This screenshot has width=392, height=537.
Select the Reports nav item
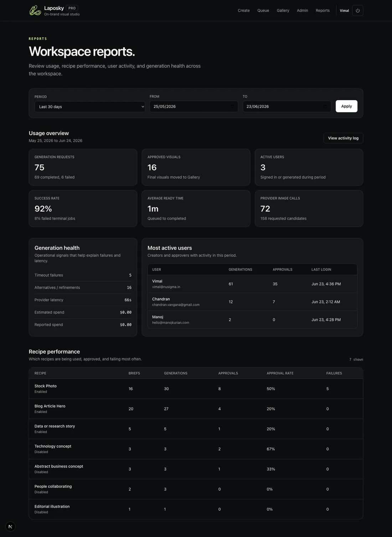(323, 10)
